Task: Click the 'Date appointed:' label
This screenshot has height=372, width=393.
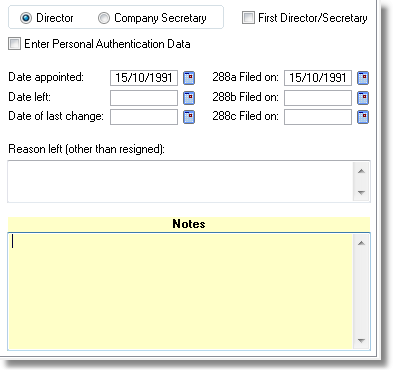Action: tap(46, 77)
